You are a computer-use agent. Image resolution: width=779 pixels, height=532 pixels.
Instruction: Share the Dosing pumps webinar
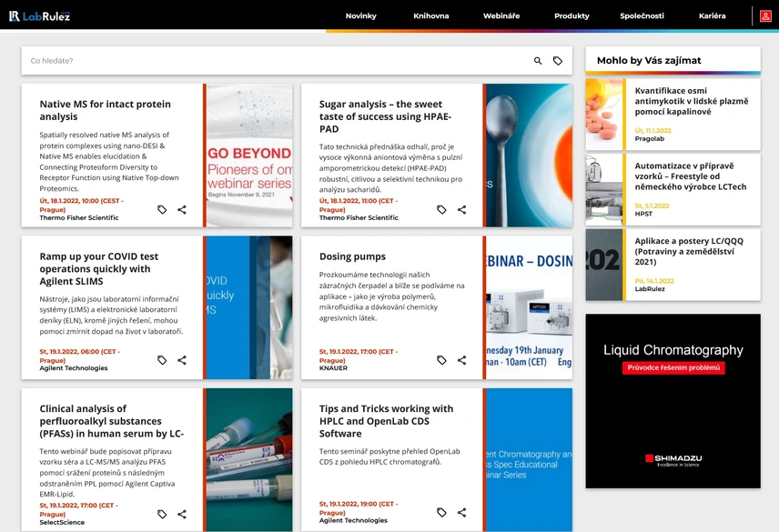point(461,360)
